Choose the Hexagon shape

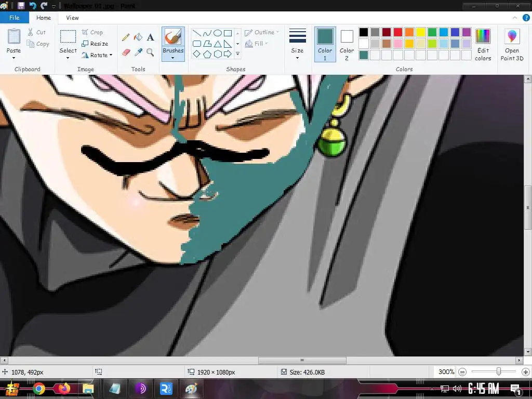(218, 54)
